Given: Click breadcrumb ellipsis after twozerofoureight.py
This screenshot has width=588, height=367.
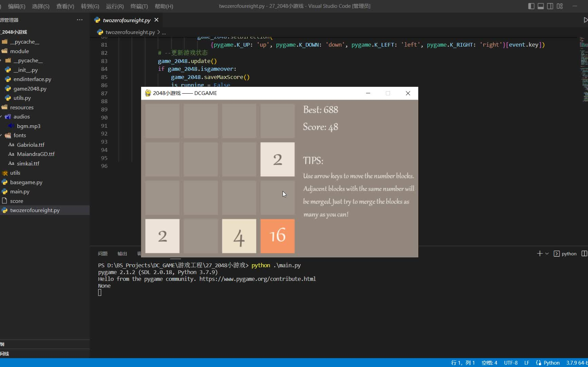Looking at the screenshot, I should (164, 32).
